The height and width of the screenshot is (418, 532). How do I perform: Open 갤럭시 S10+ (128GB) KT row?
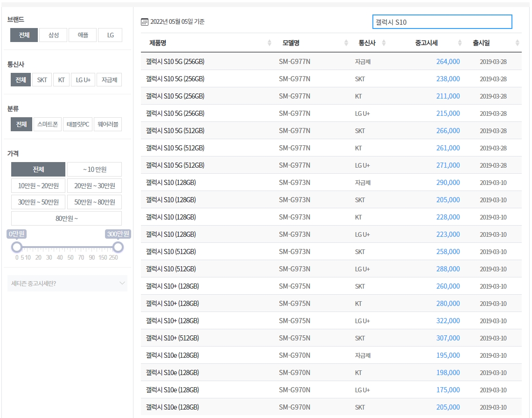(331, 303)
